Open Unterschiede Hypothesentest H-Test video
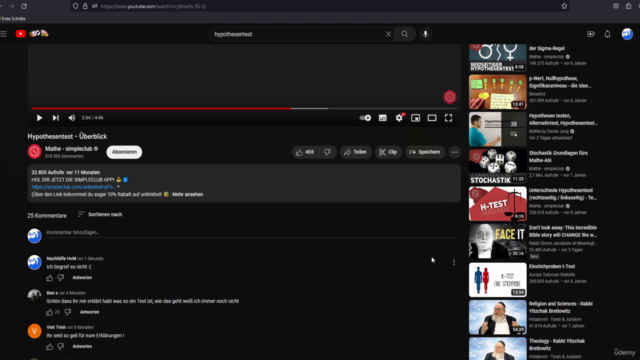Image resolution: width=640 pixels, height=360 pixels. [498, 204]
